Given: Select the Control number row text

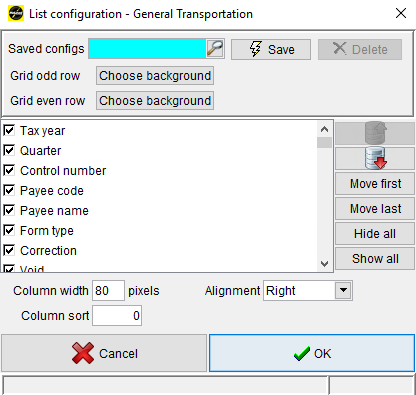Looking at the screenshot, I should click(63, 171).
